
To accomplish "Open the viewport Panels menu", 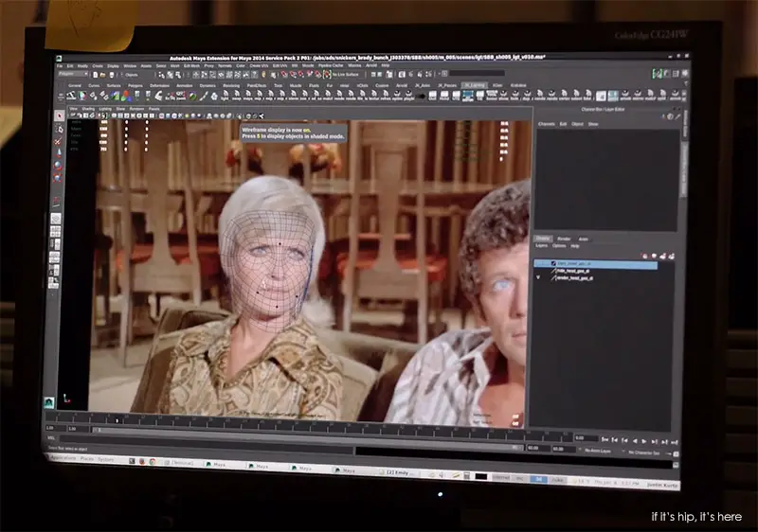I will click(x=153, y=109).
